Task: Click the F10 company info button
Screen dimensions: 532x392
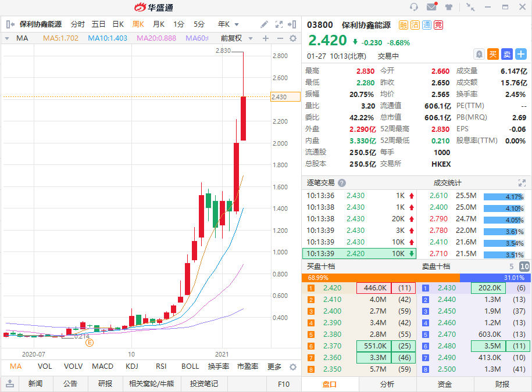Action: tap(284, 384)
